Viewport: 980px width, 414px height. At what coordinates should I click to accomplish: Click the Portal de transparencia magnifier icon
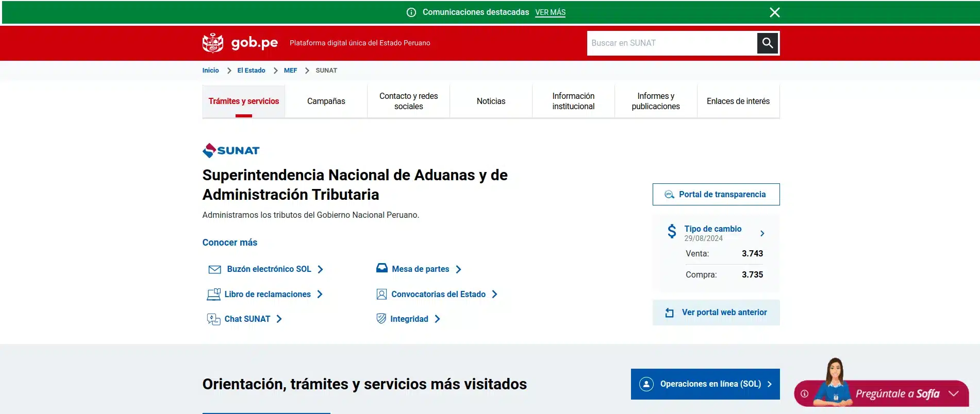pyautogui.click(x=669, y=195)
